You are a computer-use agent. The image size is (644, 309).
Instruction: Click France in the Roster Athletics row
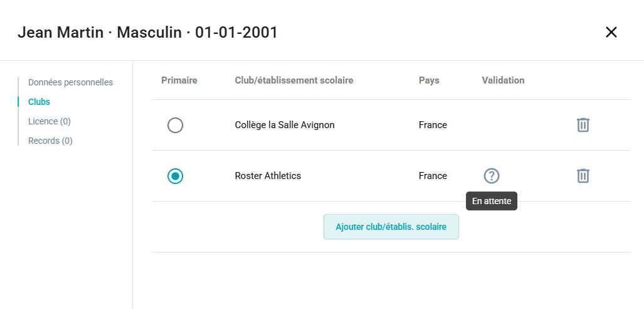pyautogui.click(x=433, y=176)
